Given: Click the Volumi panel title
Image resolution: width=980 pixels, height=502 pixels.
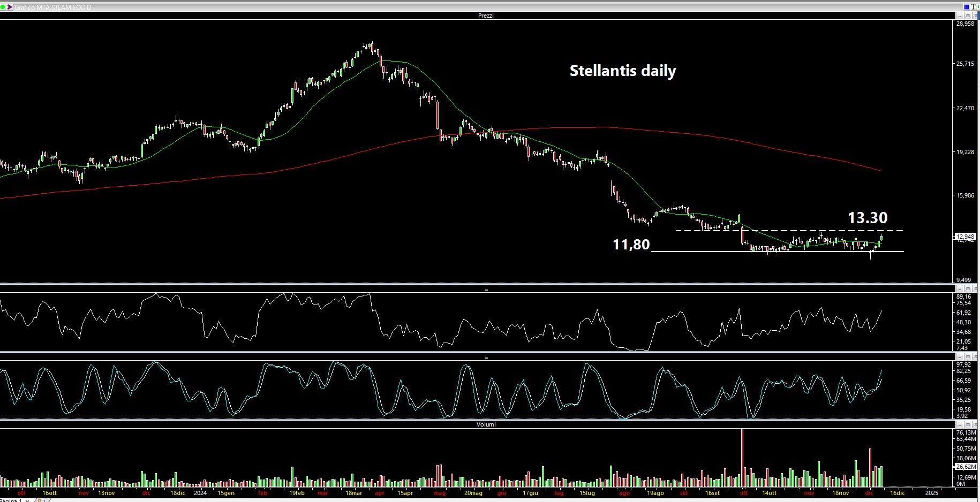Looking at the screenshot, I should tap(486, 424).
